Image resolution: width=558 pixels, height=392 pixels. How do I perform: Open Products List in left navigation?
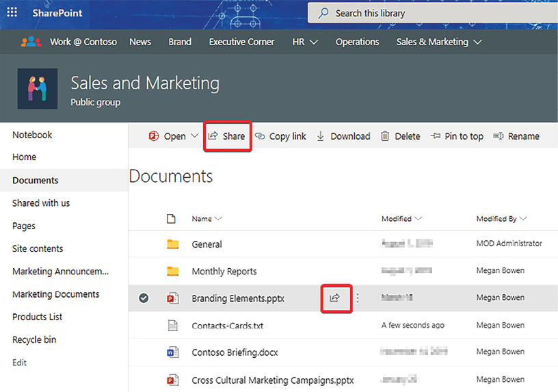point(38,317)
